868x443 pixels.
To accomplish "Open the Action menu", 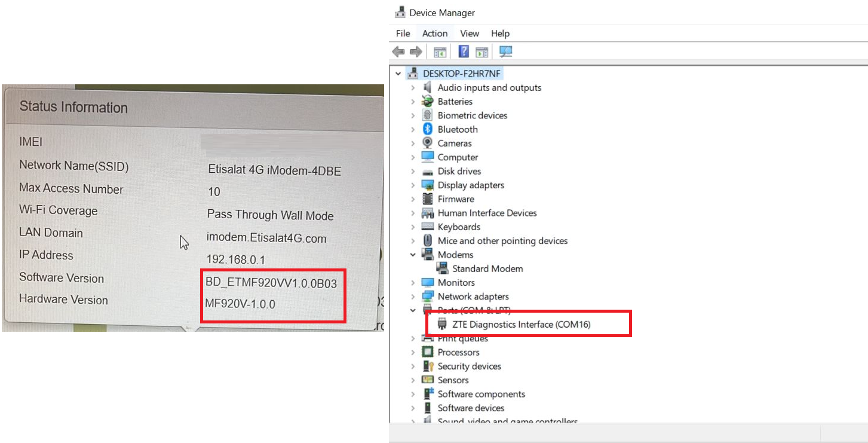I will tap(435, 33).
